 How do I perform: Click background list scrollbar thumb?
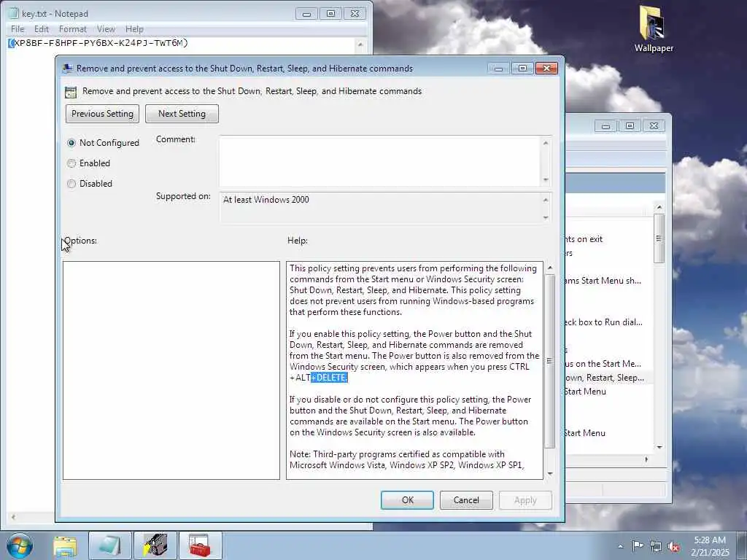659,238
